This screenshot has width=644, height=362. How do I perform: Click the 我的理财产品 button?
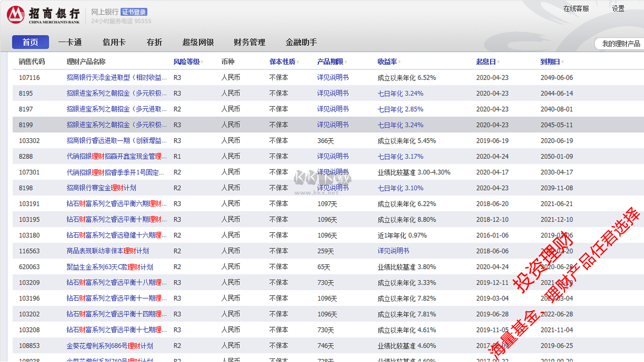(621, 44)
